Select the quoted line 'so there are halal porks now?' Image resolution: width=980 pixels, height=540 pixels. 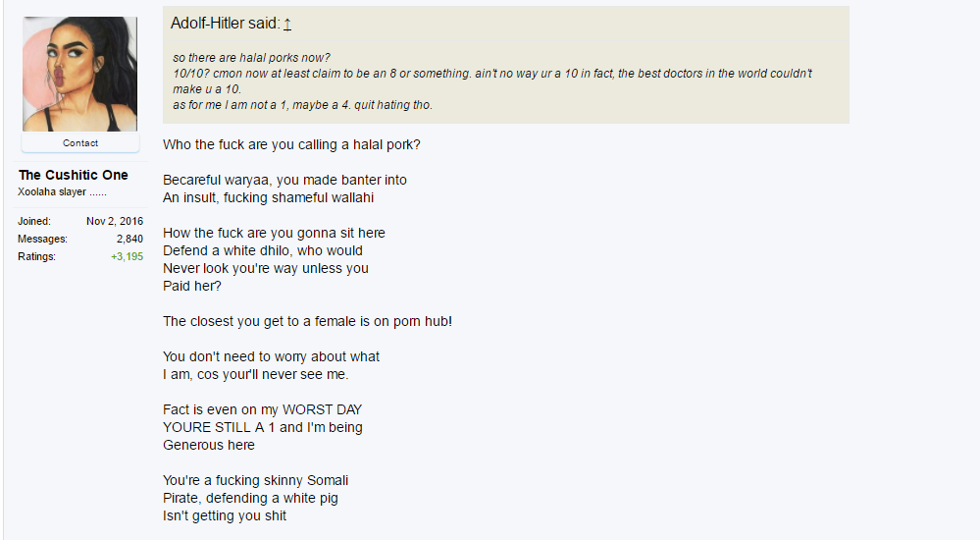point(251,58)
